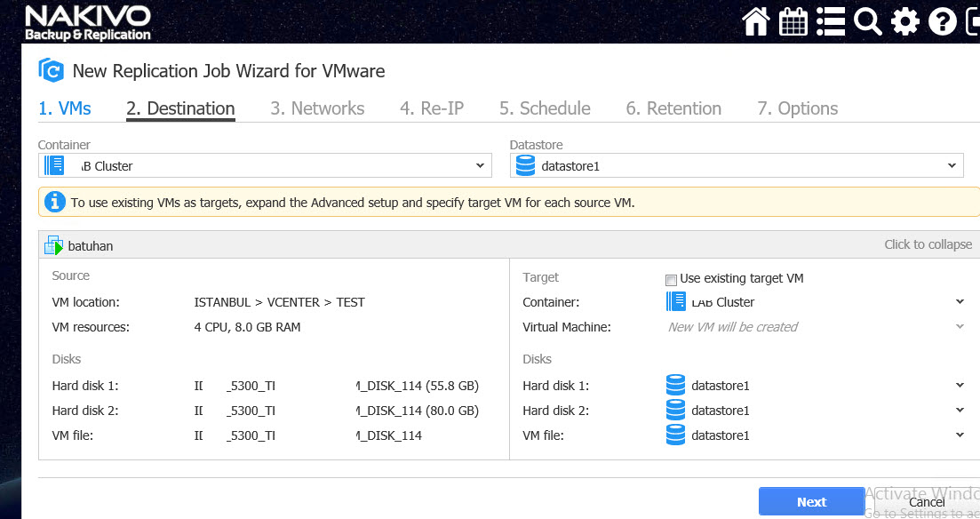Open the Home dashboard icon
This screenshot has width=980, height=519.
pos(755,21)
